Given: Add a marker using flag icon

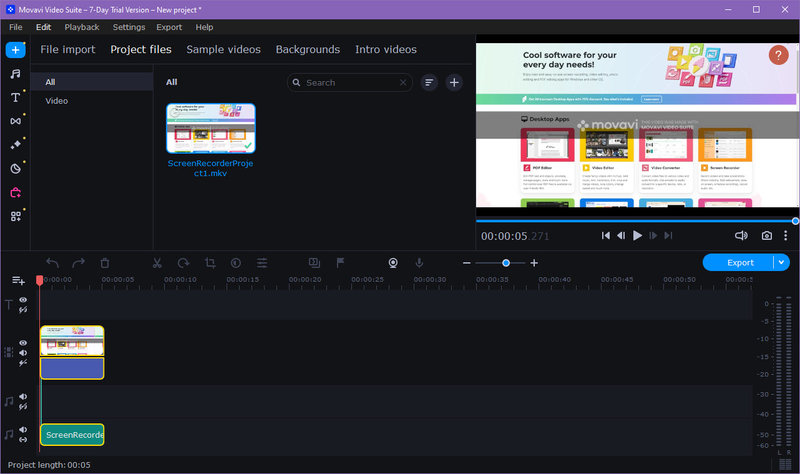Looking at the screenshot, I should point(340,263).
